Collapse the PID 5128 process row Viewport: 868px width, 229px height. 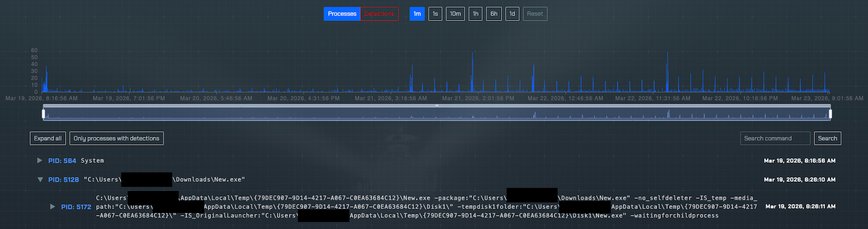40,179
